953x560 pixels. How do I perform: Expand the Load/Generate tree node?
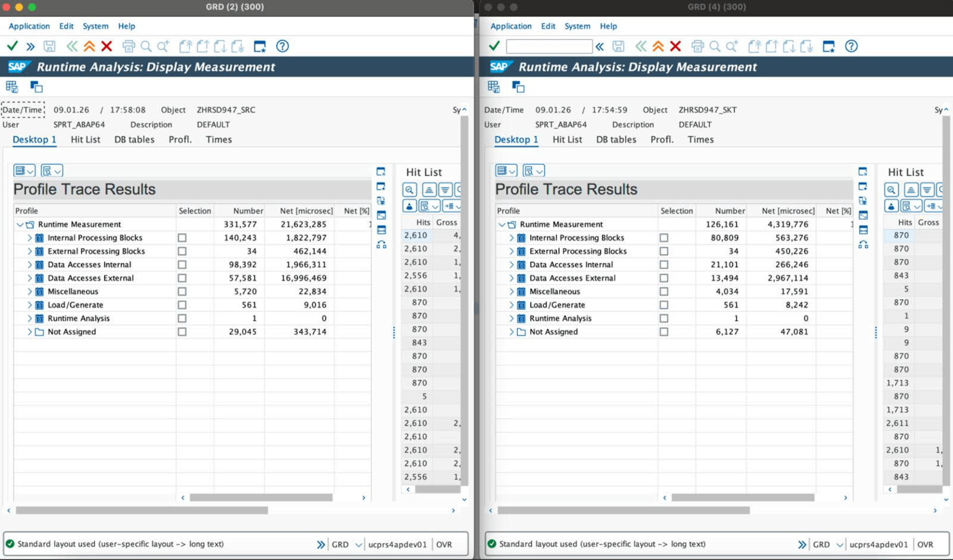tap(29, 305)
